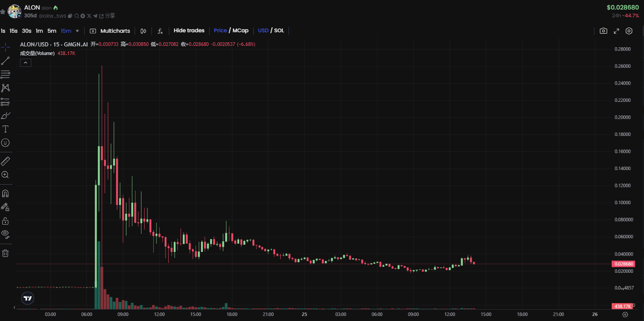Pick the ruler measure tool
This screenshot has width=644, height=321.
pyautogui.click(x=5, y=161)
